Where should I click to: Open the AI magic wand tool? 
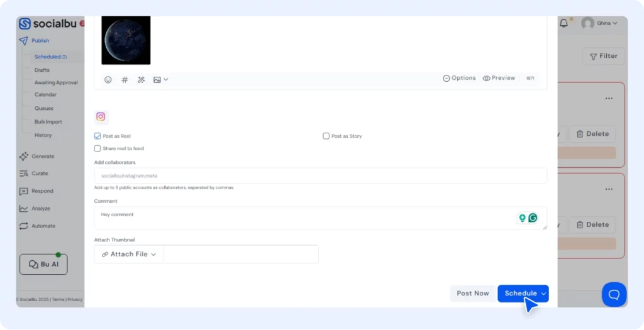coord(142,80)
